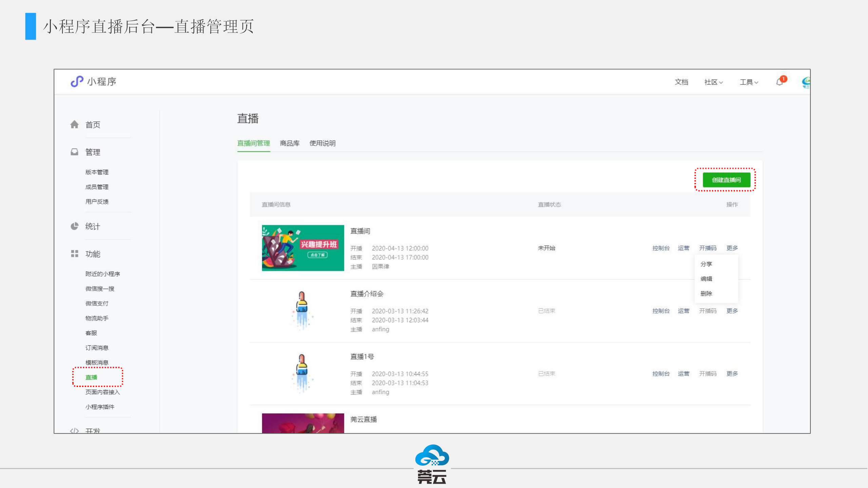Select 直播 in sidebar

91,377
